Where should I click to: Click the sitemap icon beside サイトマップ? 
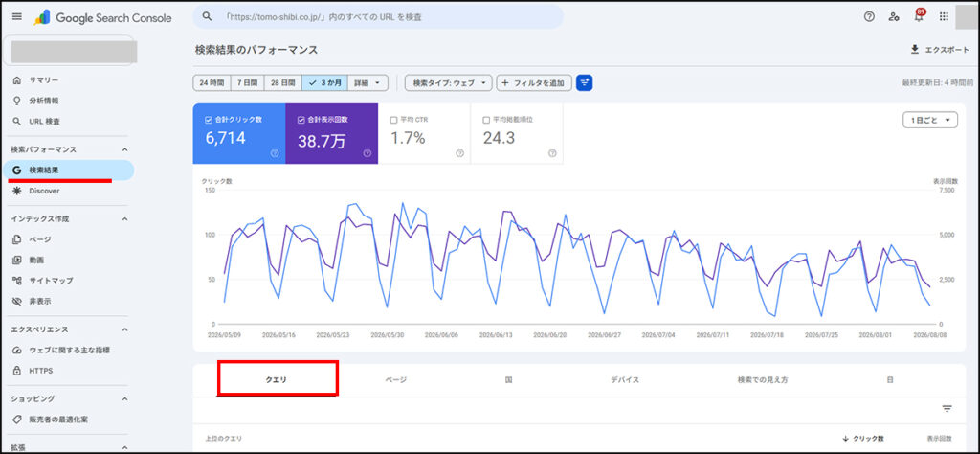(x=17, y=280)
